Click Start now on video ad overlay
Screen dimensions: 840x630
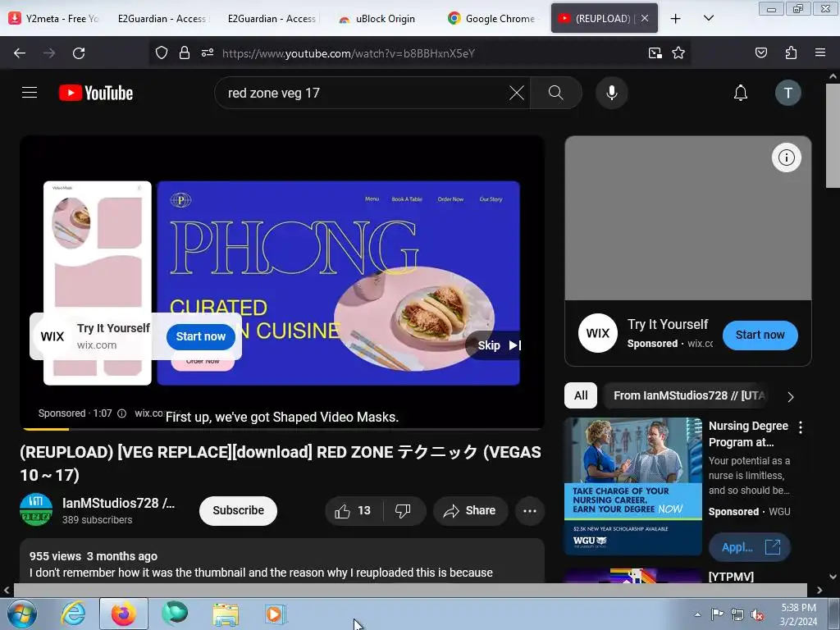coord(201,336)
